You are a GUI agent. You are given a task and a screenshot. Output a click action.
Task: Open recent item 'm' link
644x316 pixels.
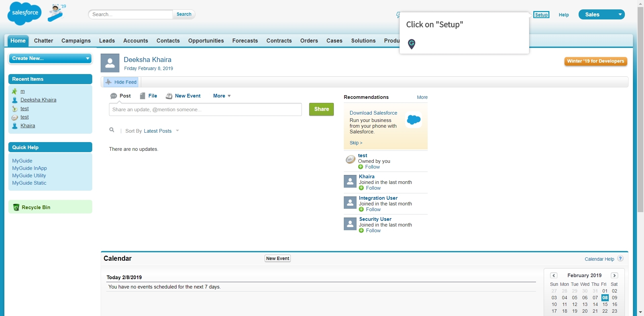pyautogui.click(x=22, y=91)
